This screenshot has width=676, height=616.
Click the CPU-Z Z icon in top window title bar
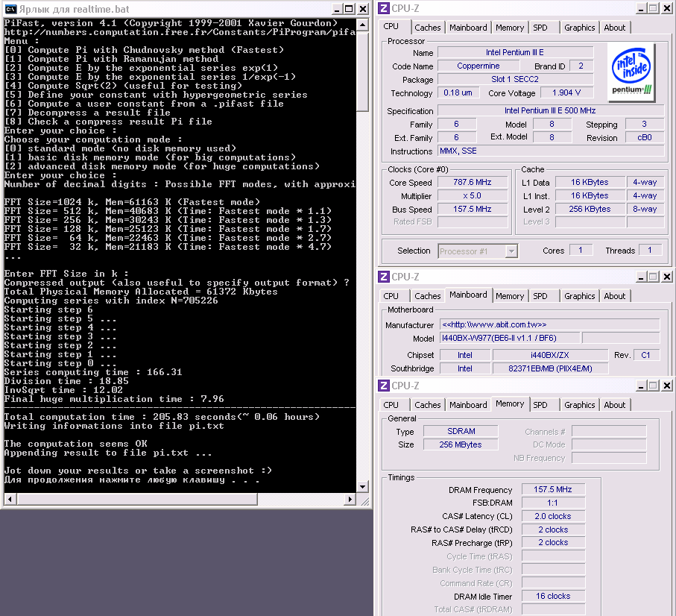[384, 8]
